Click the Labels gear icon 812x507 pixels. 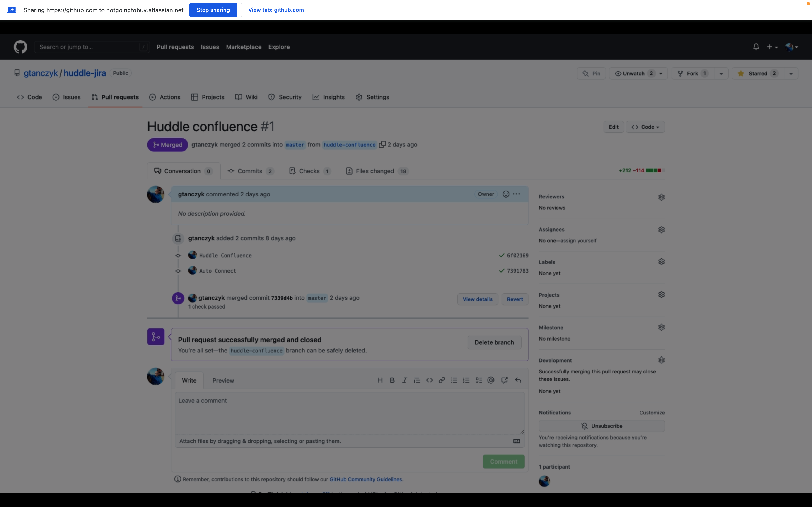point(661,262)
